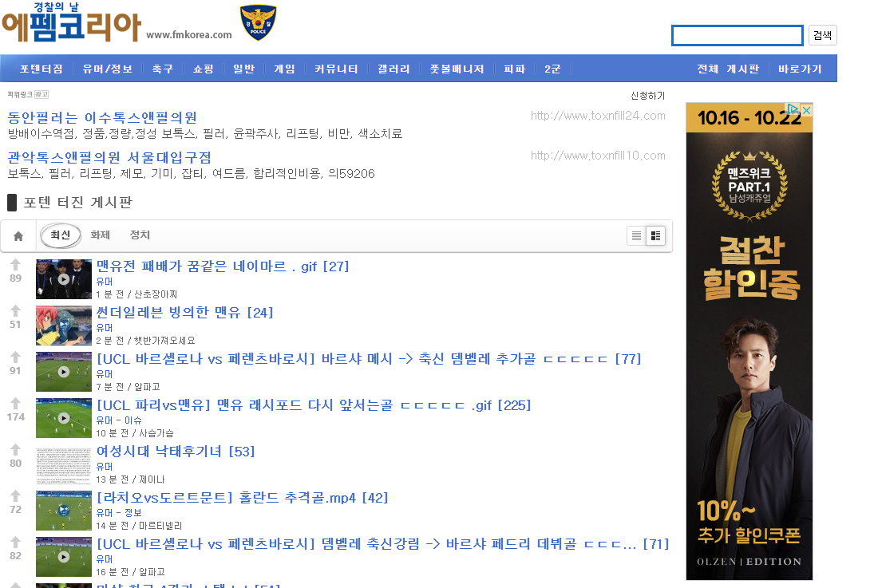870x588 pixels.
Task: Open ad link 관악톡스앤필의원 서울대입구점
Action: 109,157
